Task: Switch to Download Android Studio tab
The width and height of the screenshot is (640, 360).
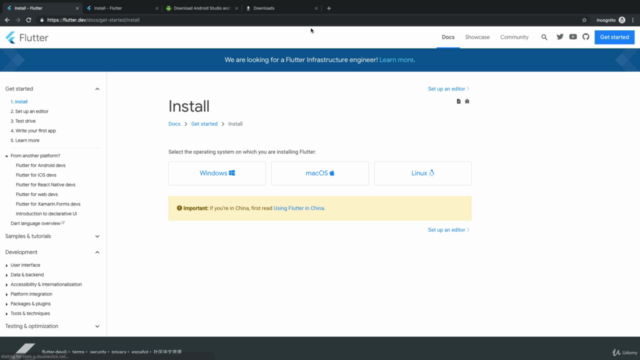Action: 201,8
